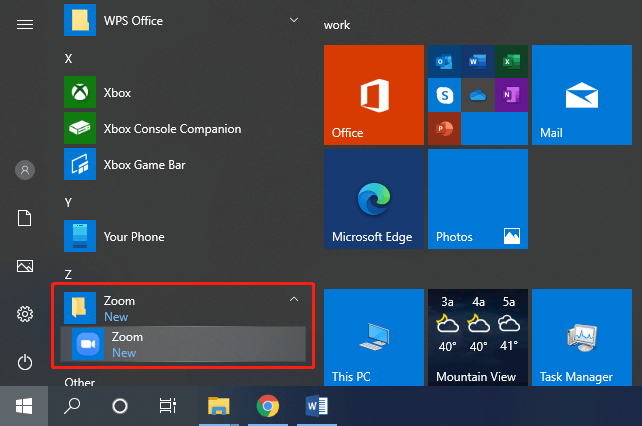Click the Windows Start button
This screenshot has height=426, width=642.
coord(24,406)
